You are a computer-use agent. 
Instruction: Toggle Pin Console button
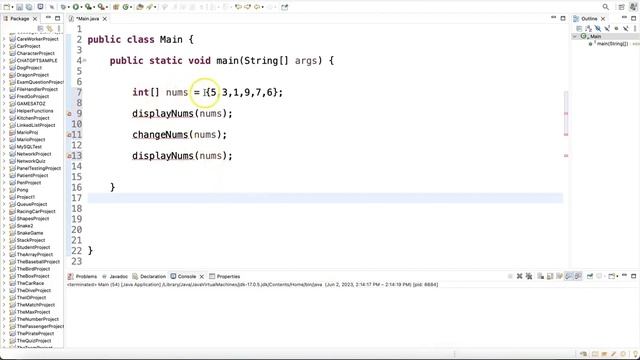(x=590, y=276)
